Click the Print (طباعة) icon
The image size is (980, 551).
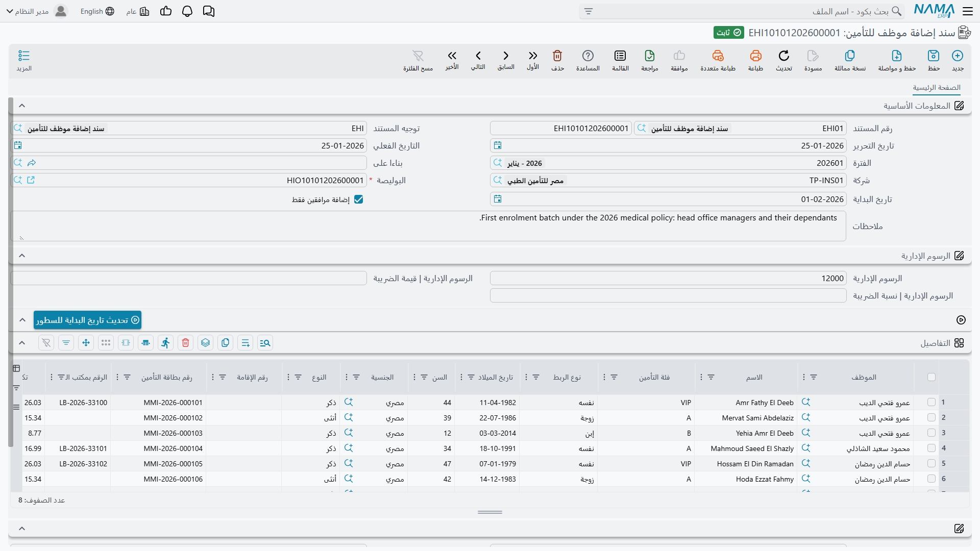point(755,56)
